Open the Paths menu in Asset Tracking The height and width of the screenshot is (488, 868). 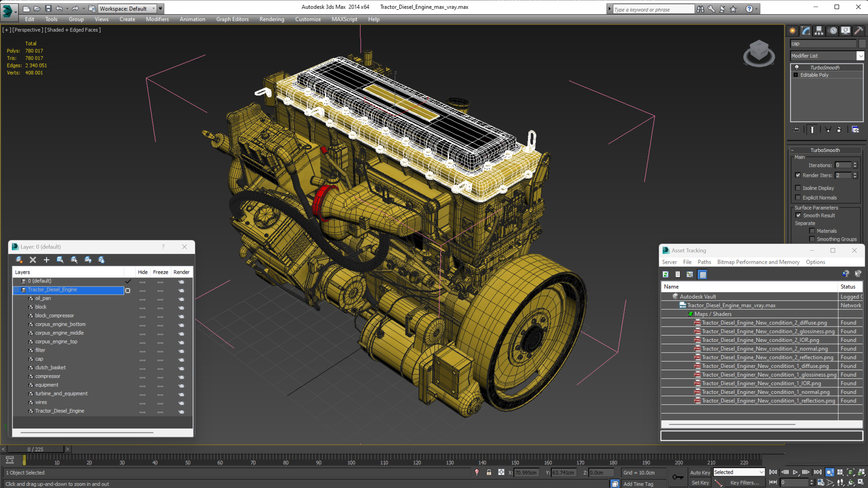[704, 262]
